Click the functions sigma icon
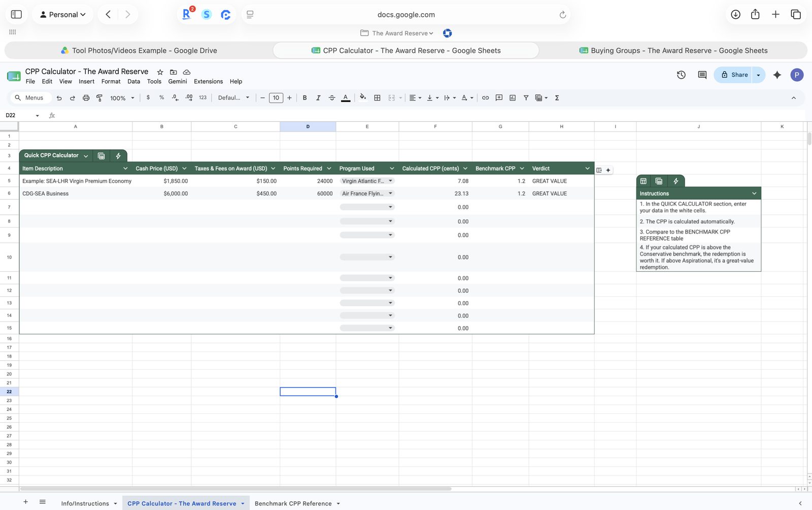This screenshot has height=510, width=812. coord(557,98)
